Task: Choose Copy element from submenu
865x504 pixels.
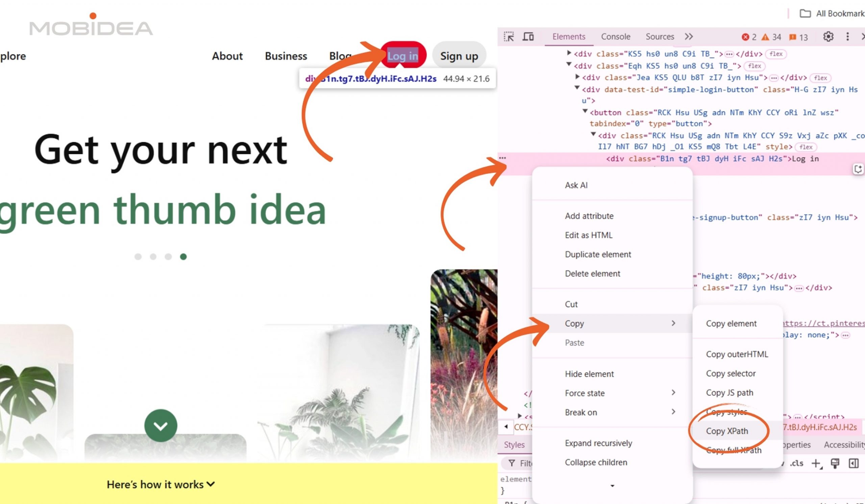Action: click(x=737, y=323)
